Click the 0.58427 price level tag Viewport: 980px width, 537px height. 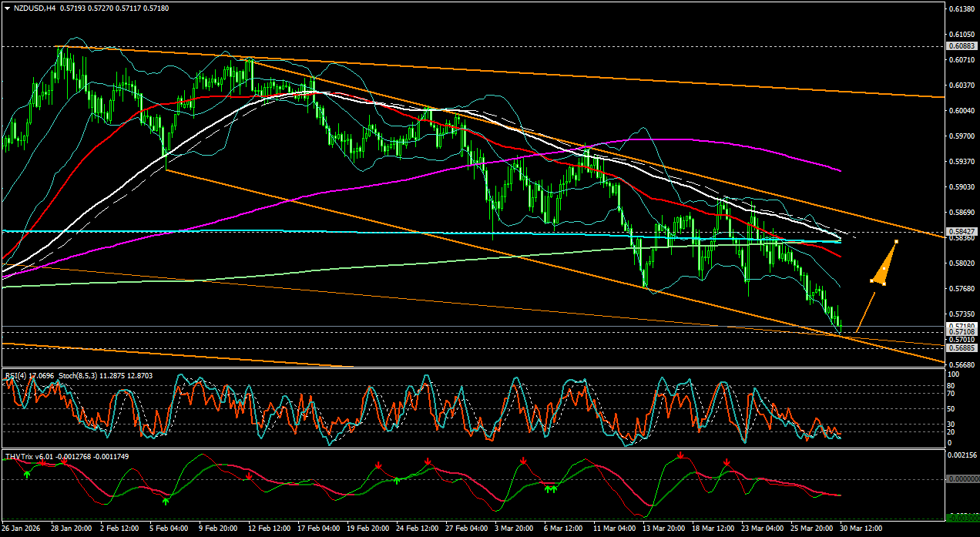click(962, 232)
